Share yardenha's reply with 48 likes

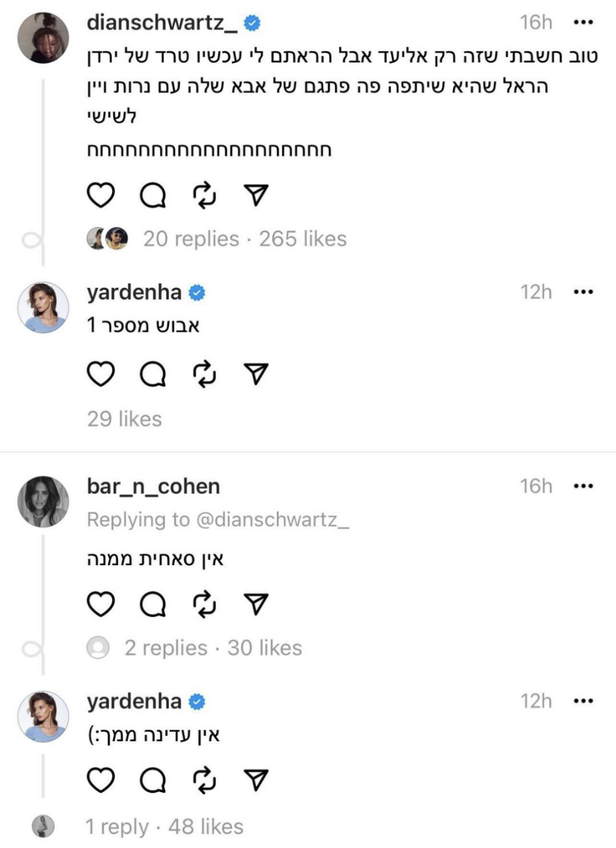[256, 780]
